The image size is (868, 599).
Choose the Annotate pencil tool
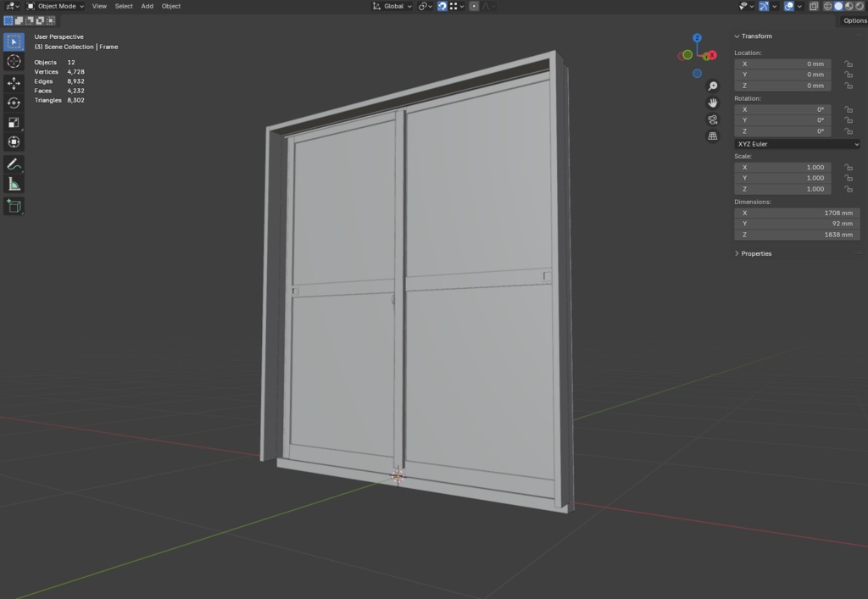point(14,164)
